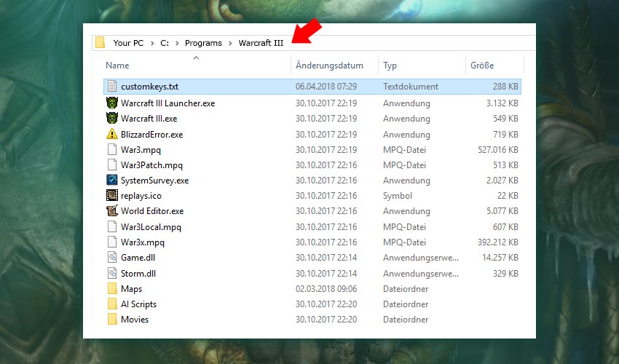The image size is (619, 364).
Task: Select the War3Local.mpq file name
Action: [151, 227]
